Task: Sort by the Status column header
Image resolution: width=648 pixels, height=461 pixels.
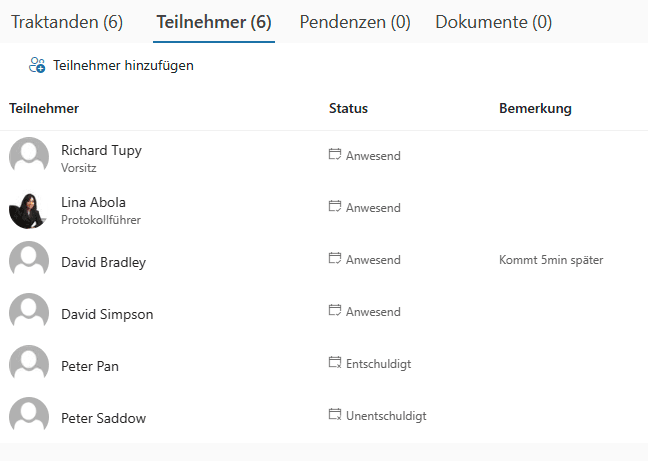Action: tap(348, 108)
